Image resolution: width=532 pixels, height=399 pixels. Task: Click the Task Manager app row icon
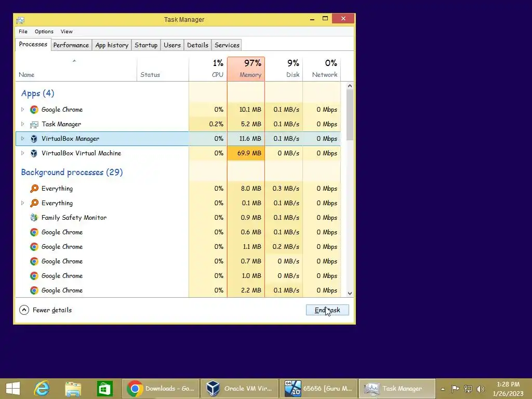tap(34, 124)
